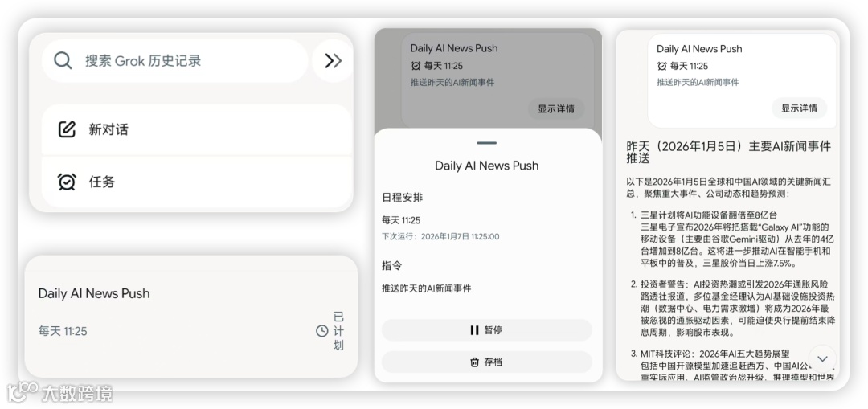Click the search magnifier icon

[63, 60]
